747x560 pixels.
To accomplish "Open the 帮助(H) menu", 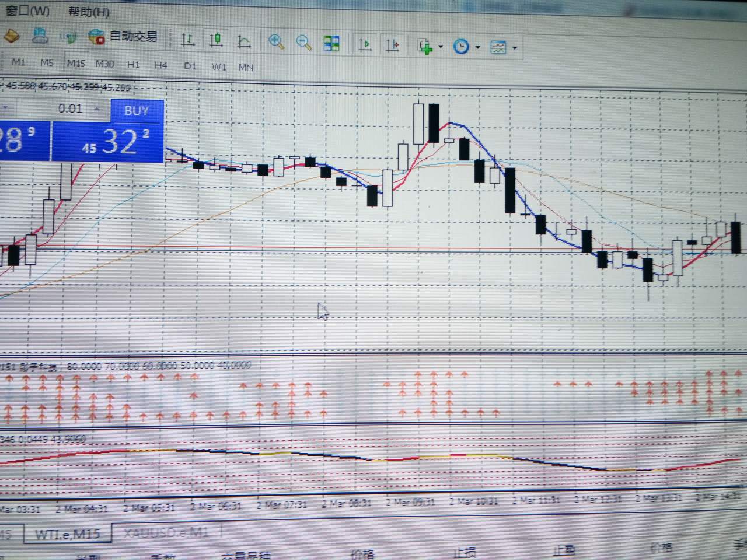I will point(89,12).
